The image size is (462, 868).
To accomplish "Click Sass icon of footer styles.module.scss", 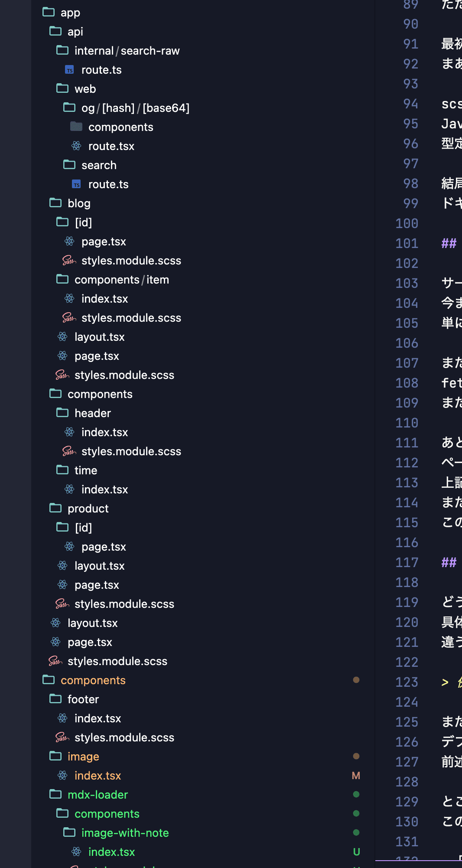I will tap(62, 737).
